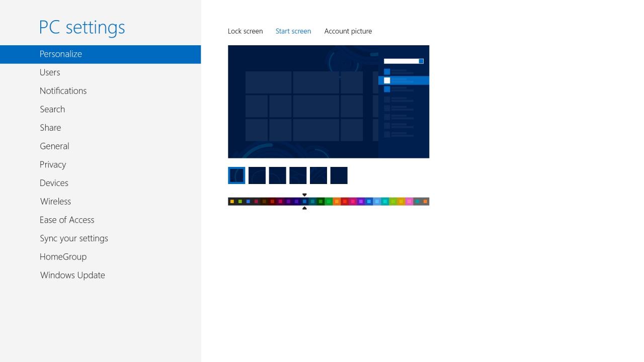
Task: Select the dark brown color swatch
Action: click(264, 202)
